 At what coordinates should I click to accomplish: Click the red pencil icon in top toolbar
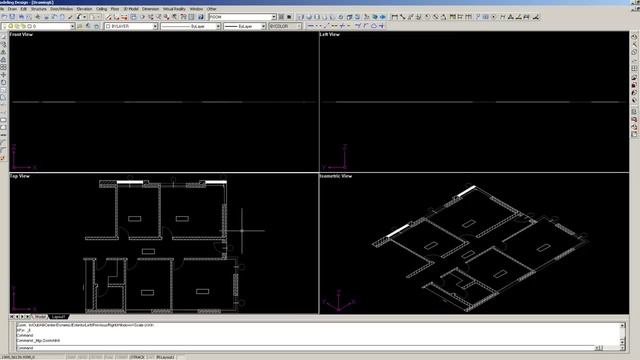pyautogui.click(x=109, y=17)
